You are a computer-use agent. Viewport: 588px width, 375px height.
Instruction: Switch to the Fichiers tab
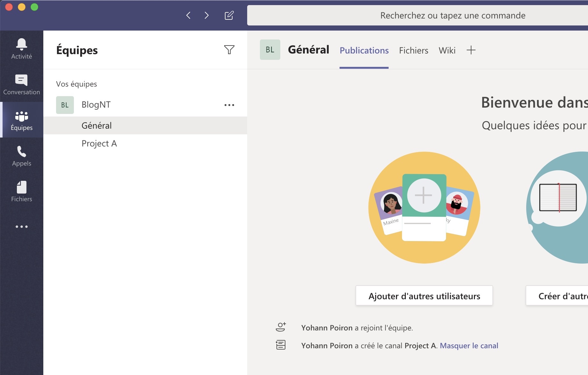(x=413, y=50)
